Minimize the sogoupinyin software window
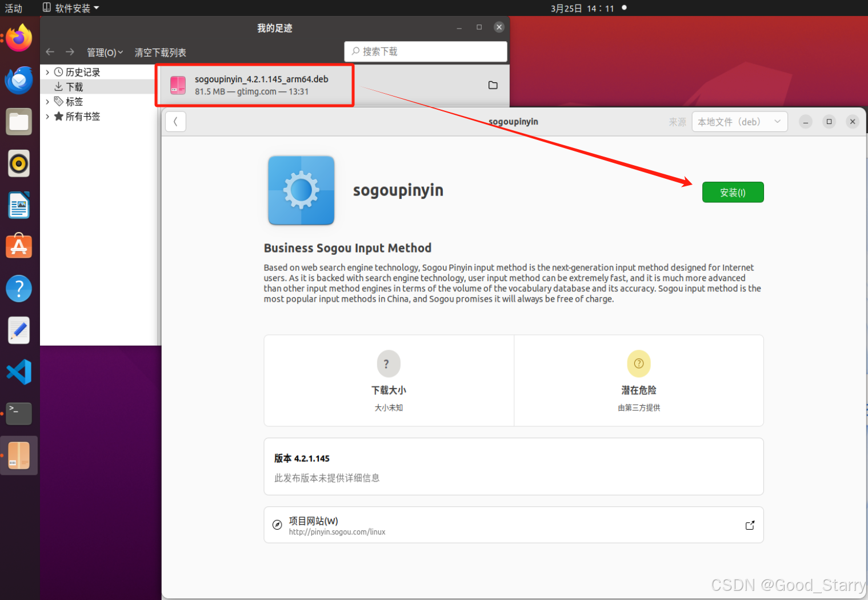 point(805,122)
